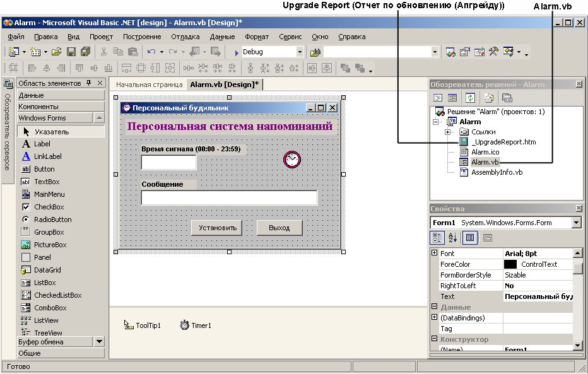Click Show All Files icon in Solution Explorer
Image resolution: width=588 pixels, height=374 pixels.
click(488, 98)
